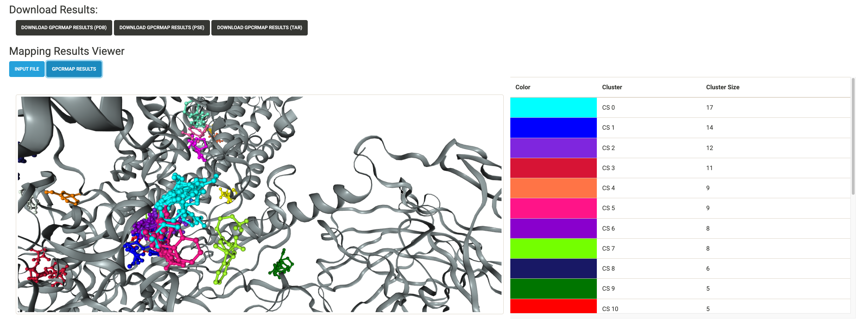Click the dark green CS 9 swatch
The height and width of the screenshot is (323, 868).
point(554,289)
